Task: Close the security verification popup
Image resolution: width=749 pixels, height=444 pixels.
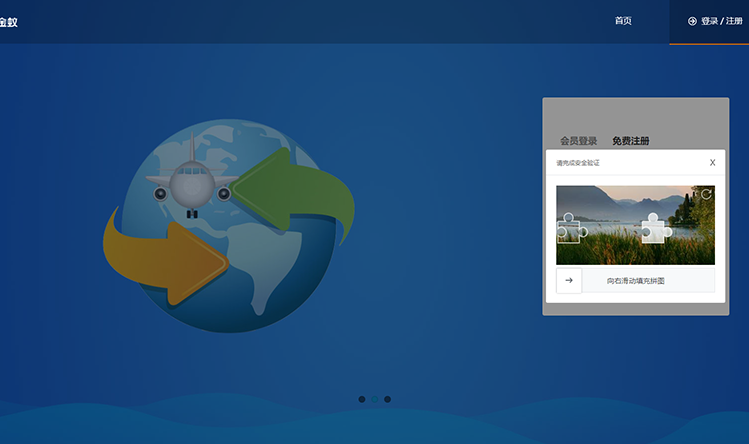Action: click(x=712, y=162)
